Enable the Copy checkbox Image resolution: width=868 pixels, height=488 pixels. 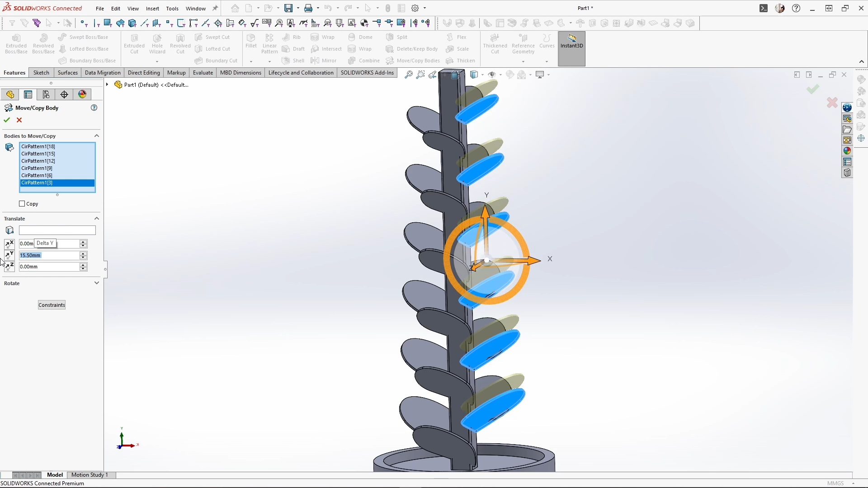coord(22,204)
